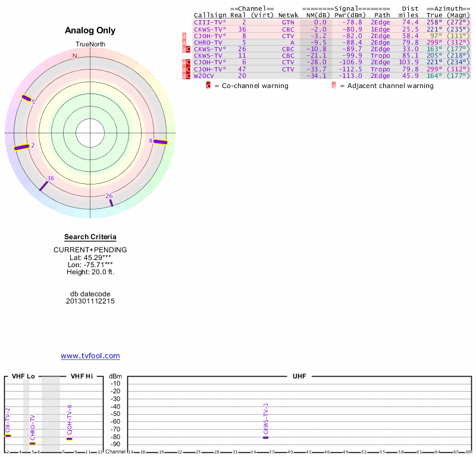Click CJOH-TV callsign on channel 47 row
Image resolution: width=476 pixels, height=457 pixels.
pos(210,69)
